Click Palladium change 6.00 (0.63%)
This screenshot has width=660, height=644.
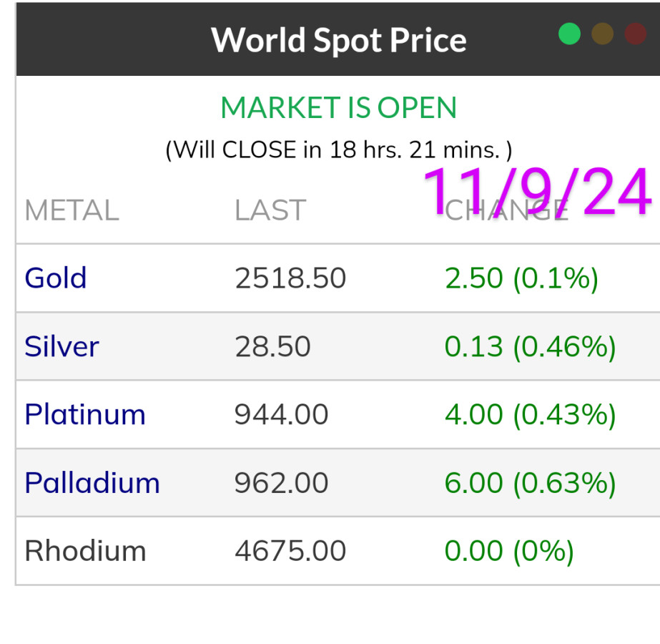pyautogui.click(x=530, y=483)
